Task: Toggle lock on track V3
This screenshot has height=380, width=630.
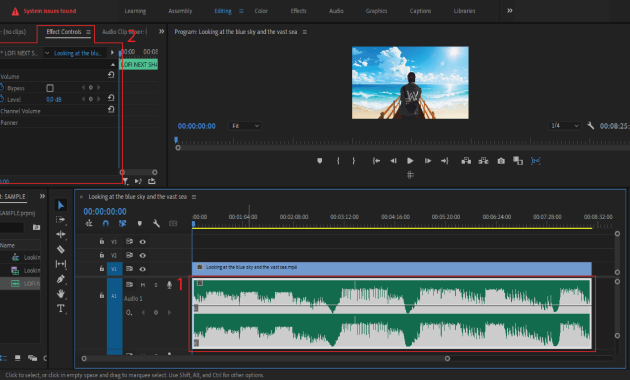Action: [x=102, y=241]
